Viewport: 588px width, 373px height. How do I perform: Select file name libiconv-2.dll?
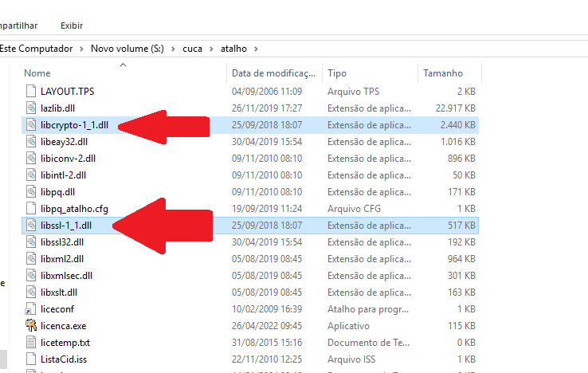pyautogui.click(x=68, y=159)
